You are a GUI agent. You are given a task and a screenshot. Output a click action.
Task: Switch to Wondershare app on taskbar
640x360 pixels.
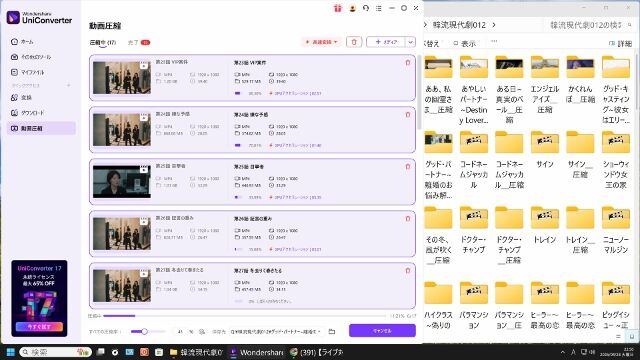(x=256, y=352)
